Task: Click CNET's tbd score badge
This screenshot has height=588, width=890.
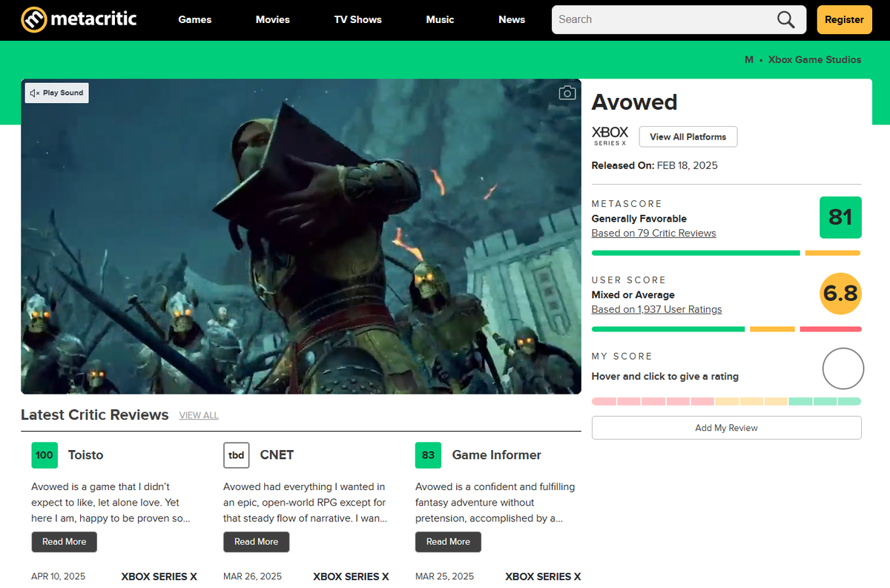Action: (237, 455)
